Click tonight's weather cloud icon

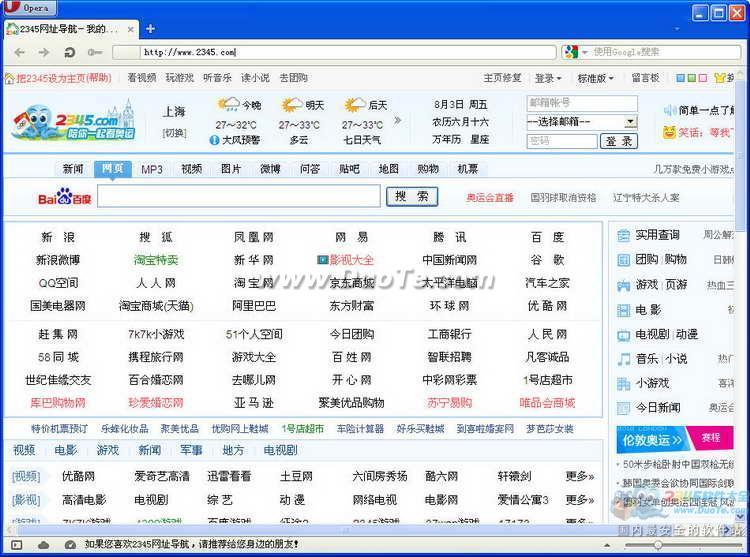pos(228,104)
